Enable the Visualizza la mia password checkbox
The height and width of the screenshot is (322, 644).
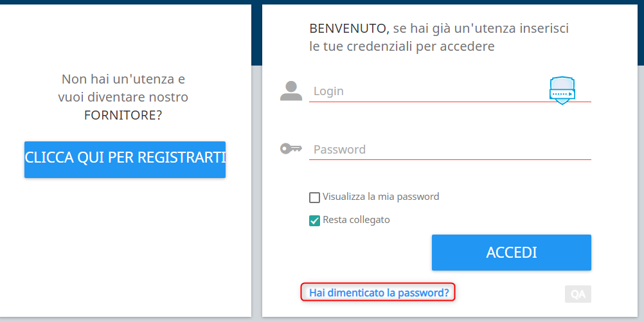pos(315,197)
